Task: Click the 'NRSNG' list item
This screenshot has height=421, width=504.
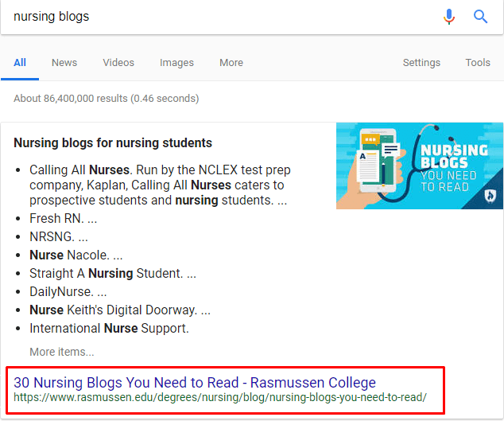Action: [59, 236]
